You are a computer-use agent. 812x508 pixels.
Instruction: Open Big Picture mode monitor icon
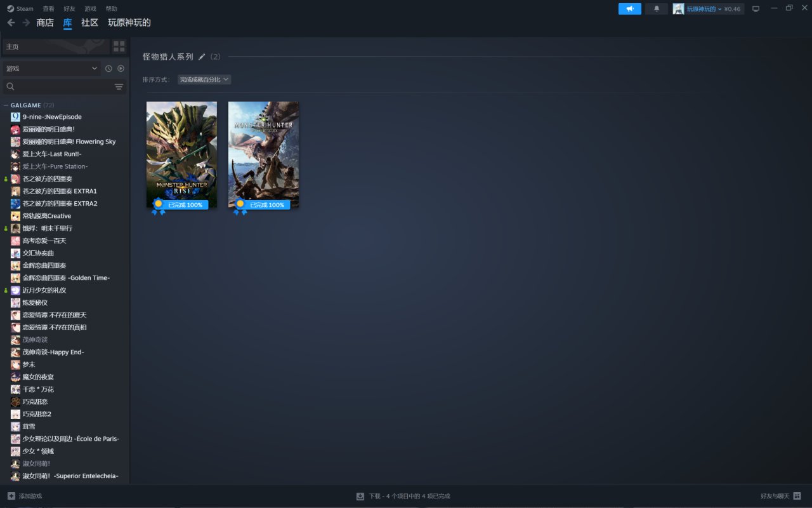tap(756, 9)
